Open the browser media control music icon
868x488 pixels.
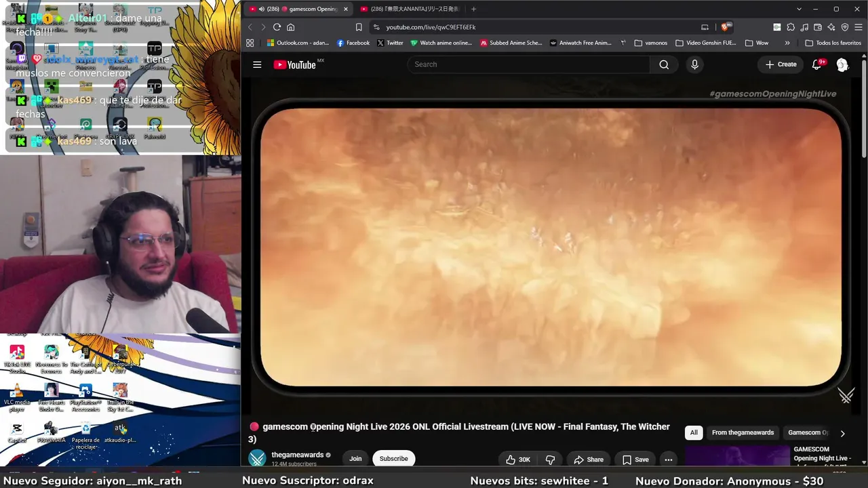tap(804, 27)
